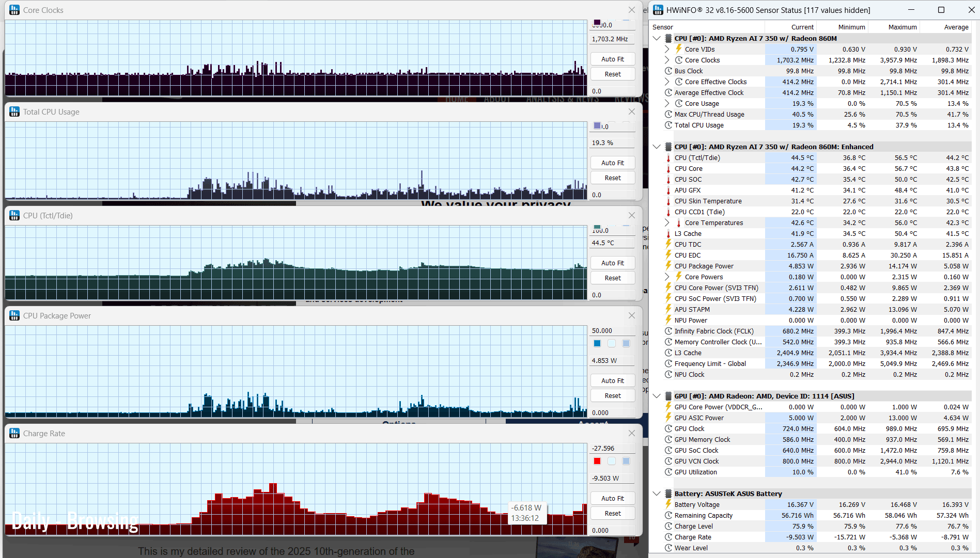Screen dimensions: 980x558
Task: Expand the Core Temperatures row
Action: pos(667,222)
